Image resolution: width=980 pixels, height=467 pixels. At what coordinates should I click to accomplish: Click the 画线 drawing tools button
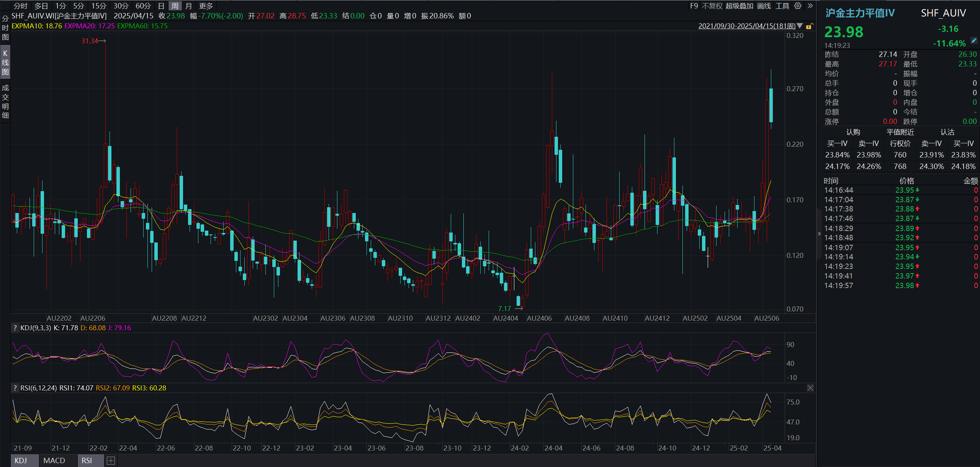pyautogui.click(x=764, y=6)
